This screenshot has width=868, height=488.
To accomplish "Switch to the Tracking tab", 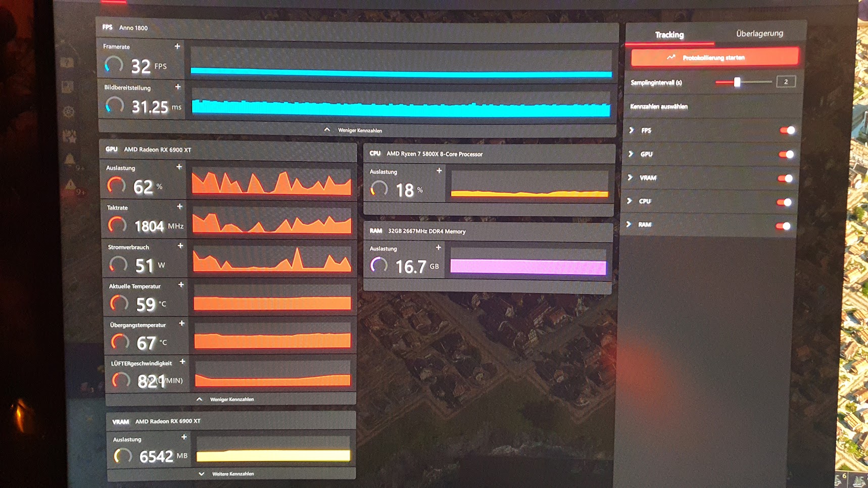I will point(669,34).
